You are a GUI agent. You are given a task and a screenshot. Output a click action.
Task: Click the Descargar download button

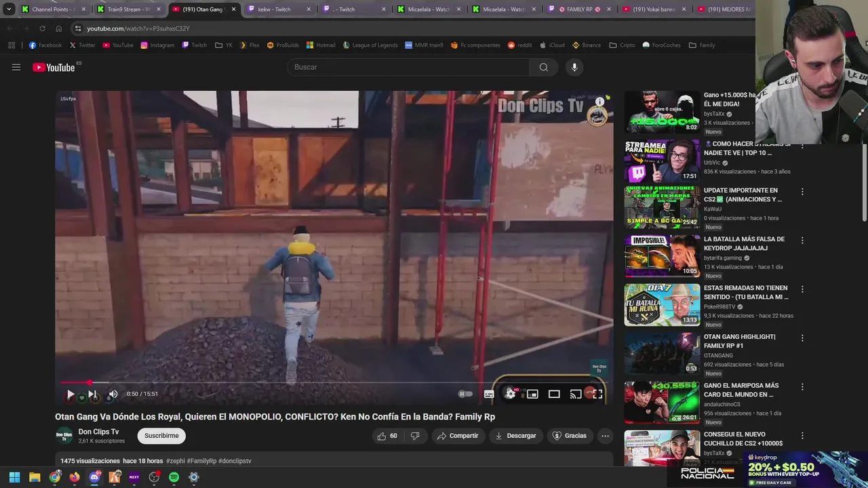tap(515, 436)
